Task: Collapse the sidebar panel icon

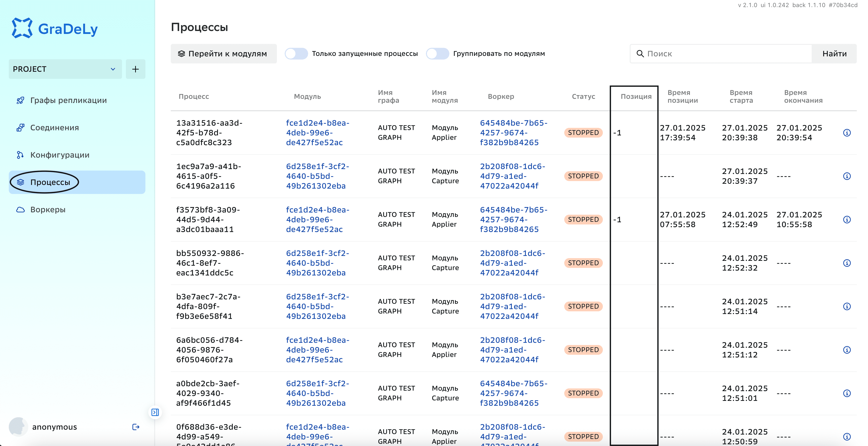Action: (155, 412)
